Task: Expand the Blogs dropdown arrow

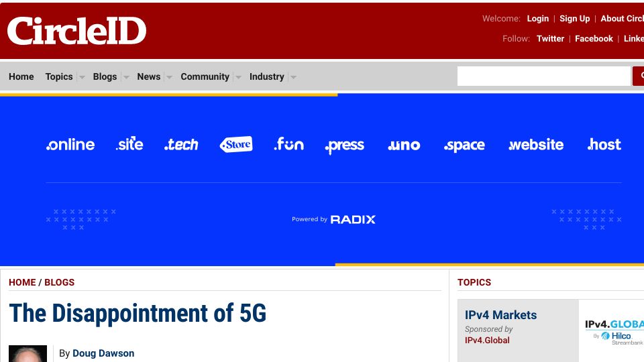Action: click(x=126, y=76)
